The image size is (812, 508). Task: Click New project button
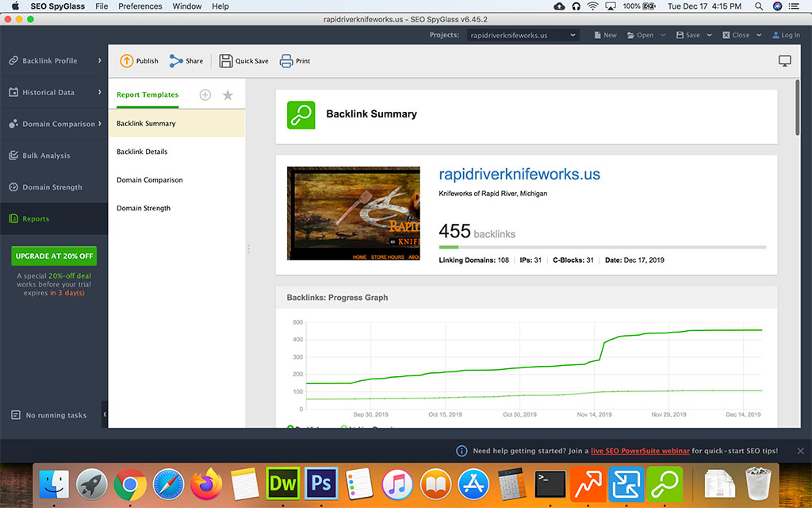605,35
